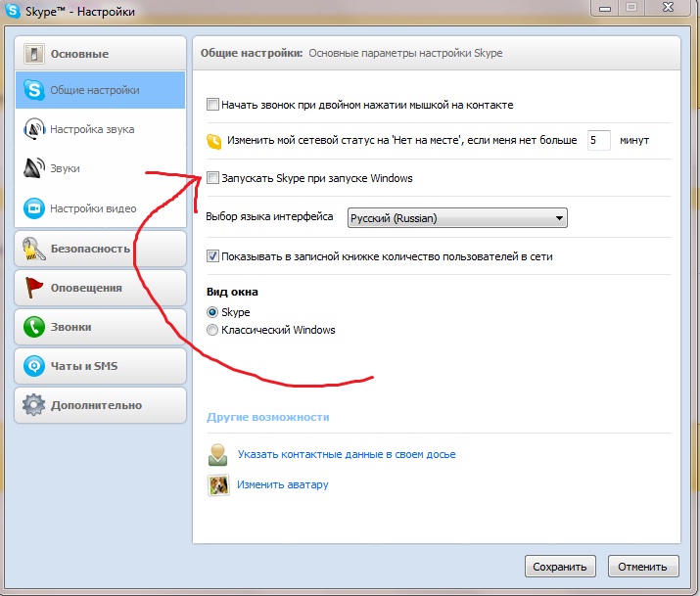Screen dimensions: 700x596
Task: Tick Запускать Skype при запуске Windows checkbox
Action: coord(212,178)
